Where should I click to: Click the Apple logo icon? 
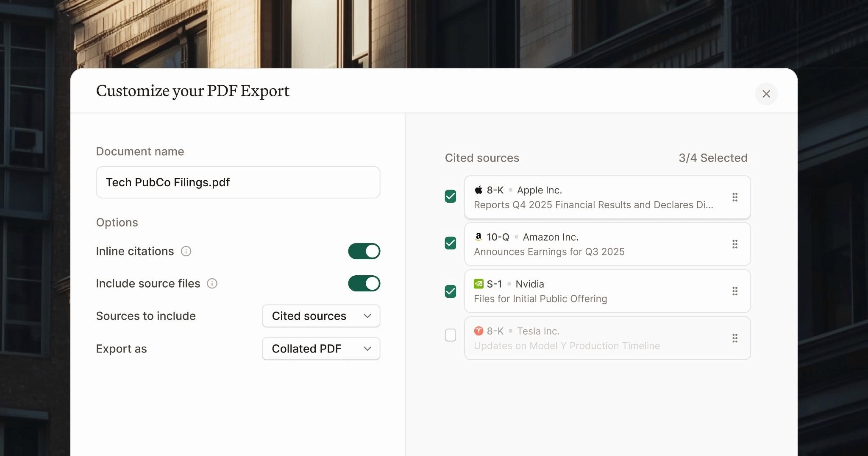pos(479,190)
